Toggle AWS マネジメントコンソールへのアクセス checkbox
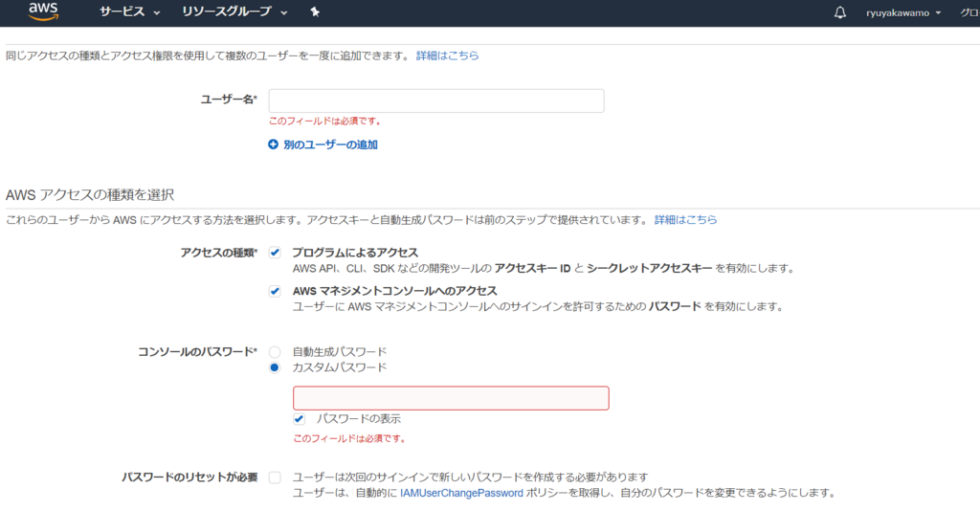 click(x=275, y=291)
